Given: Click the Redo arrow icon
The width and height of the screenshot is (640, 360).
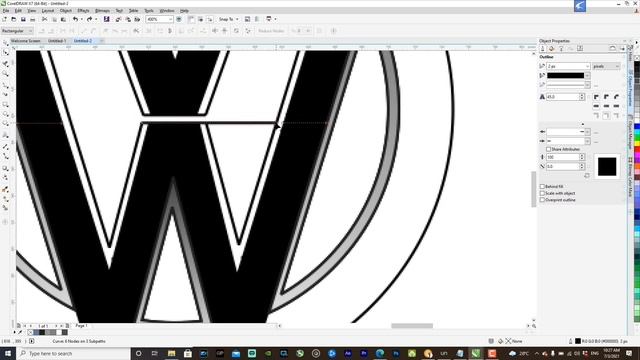Looking at the screenshot, I should [89, 19].
